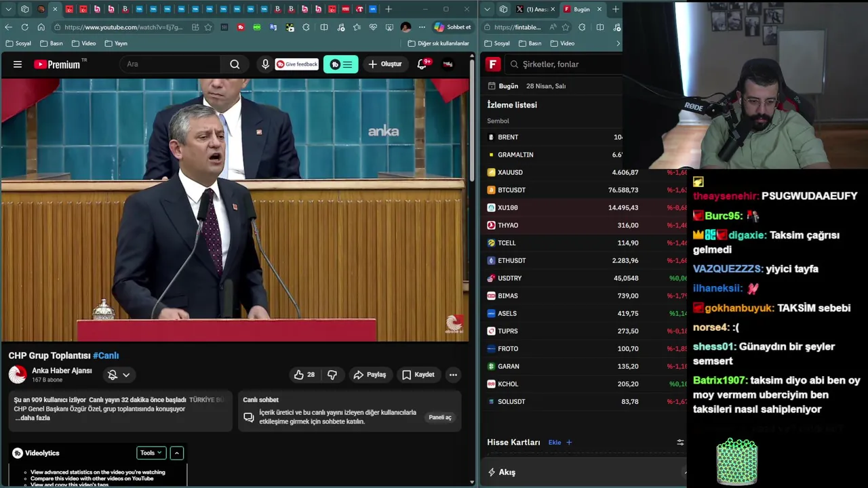Start voice search with the microphone icon

coord(265,64)
